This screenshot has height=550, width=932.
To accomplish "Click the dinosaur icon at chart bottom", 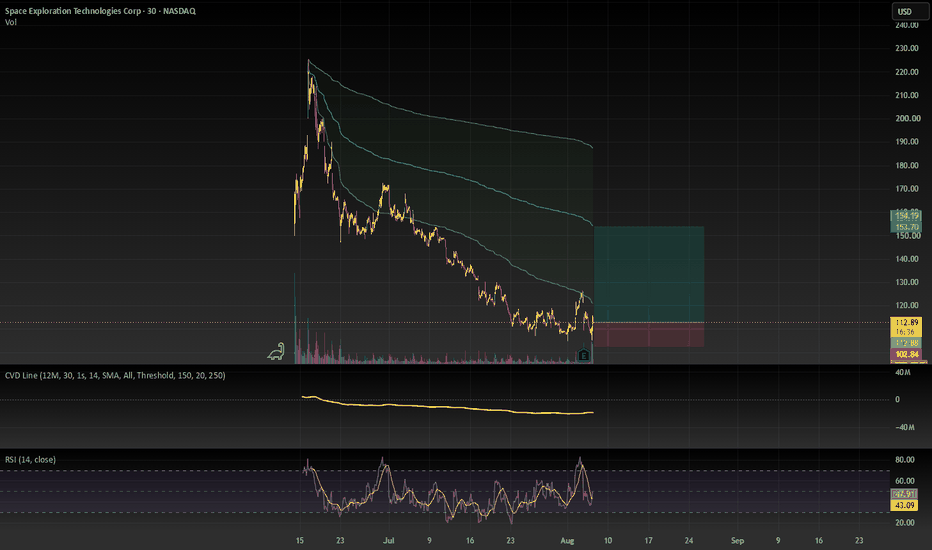I will [276, 352].
